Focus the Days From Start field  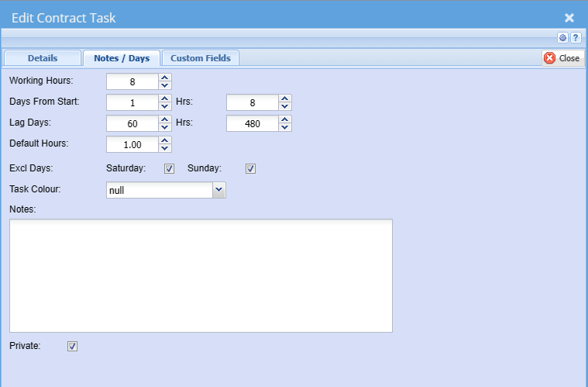(x=132, y=102)
